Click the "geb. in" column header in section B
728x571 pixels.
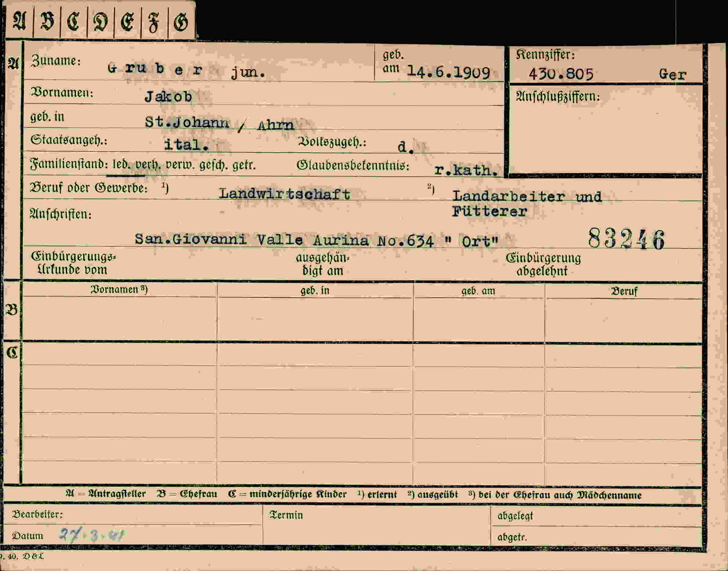coord(315,290)
